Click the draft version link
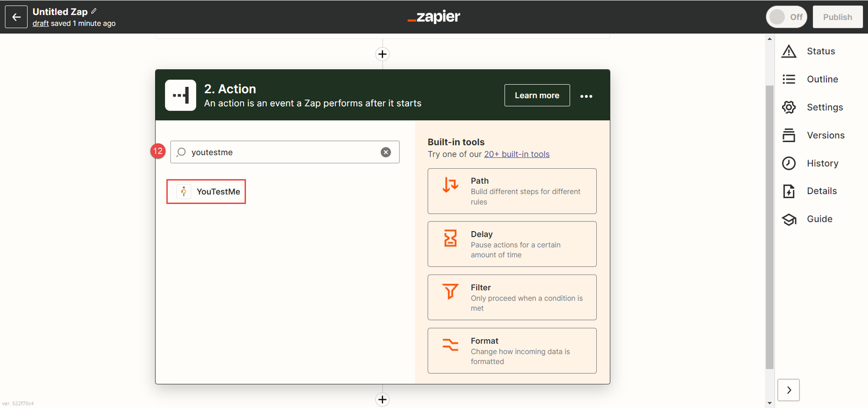This screenshot has height=408, width=868. [41, 23]
